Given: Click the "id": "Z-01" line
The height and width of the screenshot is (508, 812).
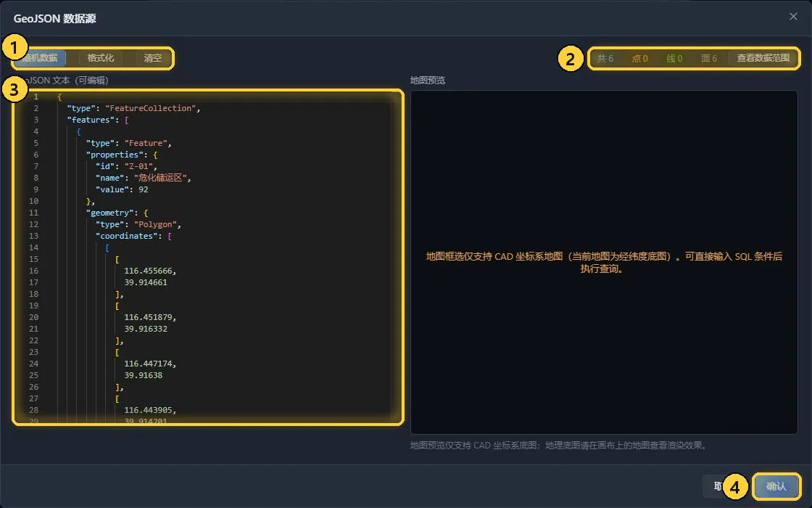Looking at the screenshot, I should tap(126, 166).
